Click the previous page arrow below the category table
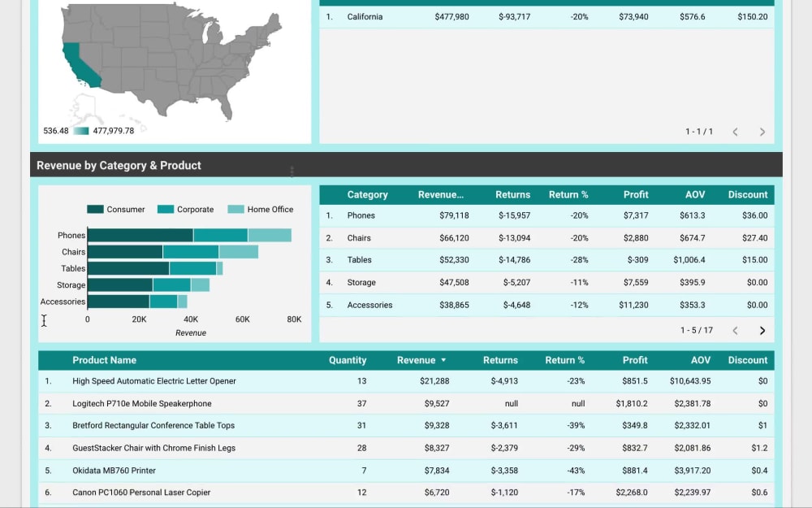This screenshot has width=812, height=508. coord(736,331)
